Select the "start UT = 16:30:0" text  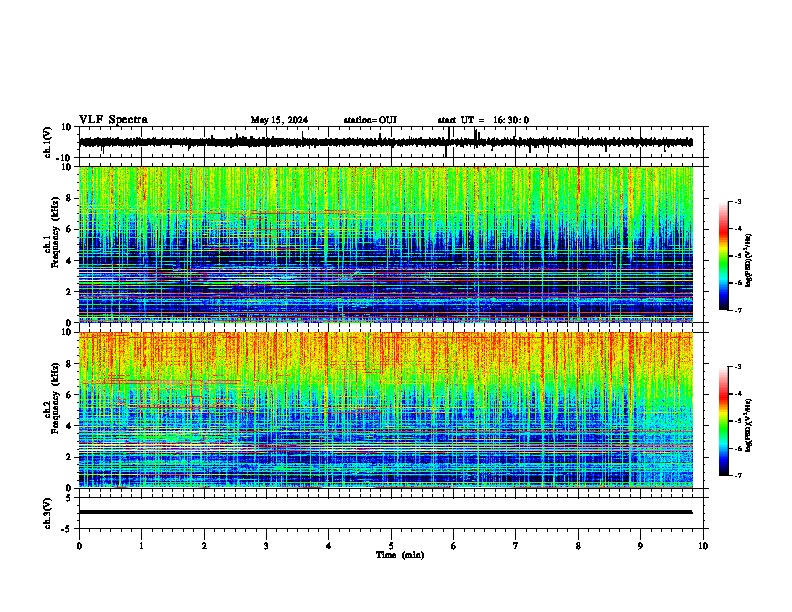(483, 120)
